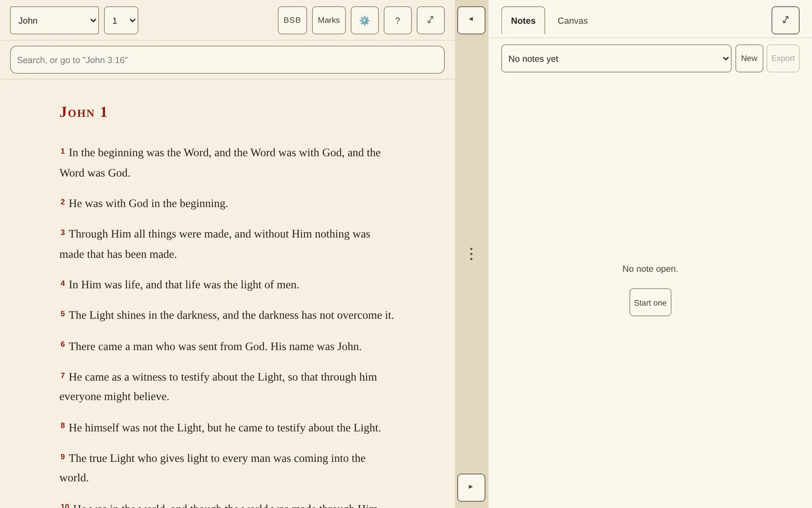Click verse number 9

[x=63, y=457]
